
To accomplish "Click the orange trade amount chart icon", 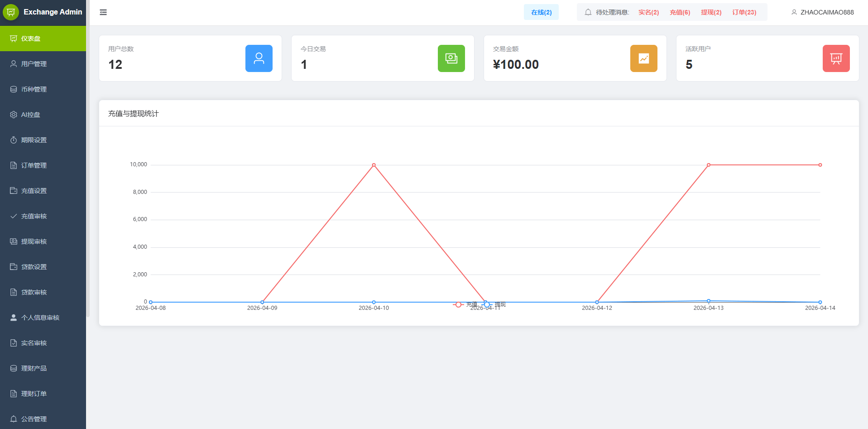I will point(644,58).
